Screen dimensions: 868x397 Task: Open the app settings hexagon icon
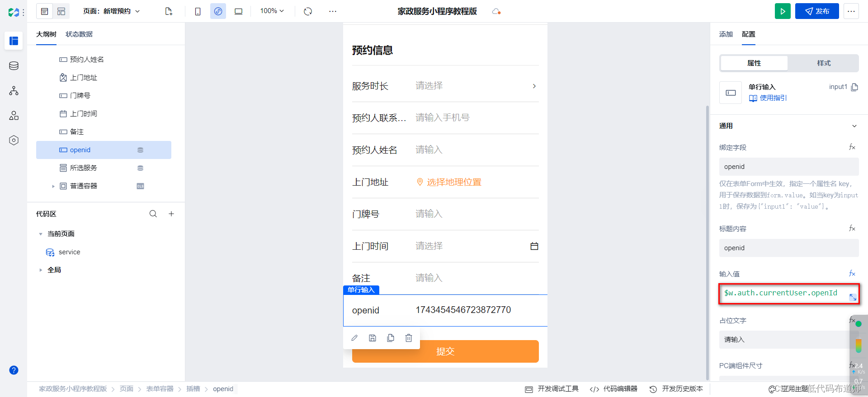click(x=14, y=140)
